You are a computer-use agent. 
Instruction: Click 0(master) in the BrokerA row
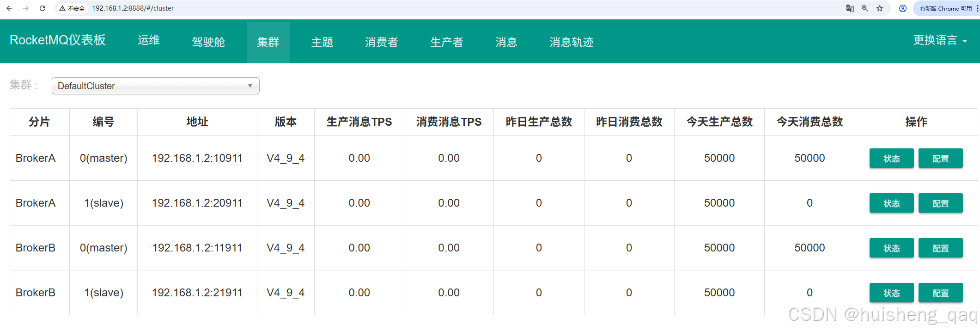(103, 158)
